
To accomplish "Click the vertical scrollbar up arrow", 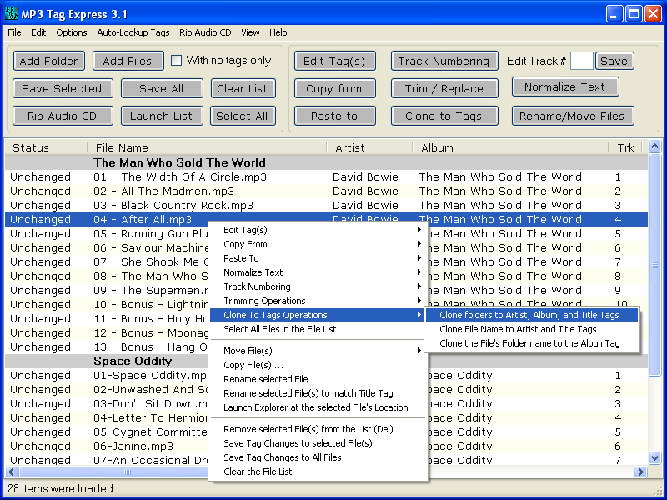I will [654, 147].
